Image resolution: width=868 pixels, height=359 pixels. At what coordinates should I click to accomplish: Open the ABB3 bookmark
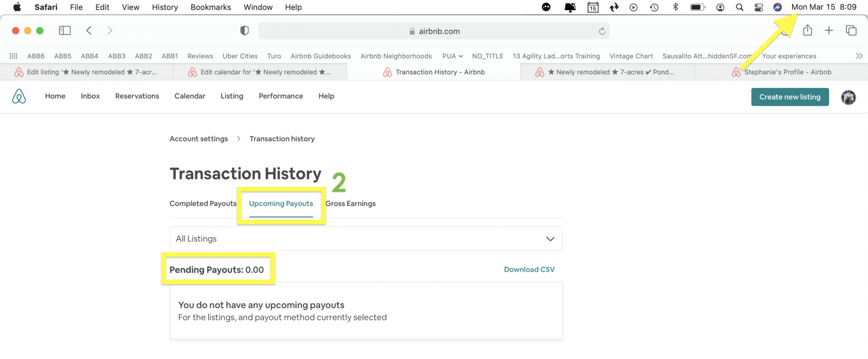pos(117,56)
